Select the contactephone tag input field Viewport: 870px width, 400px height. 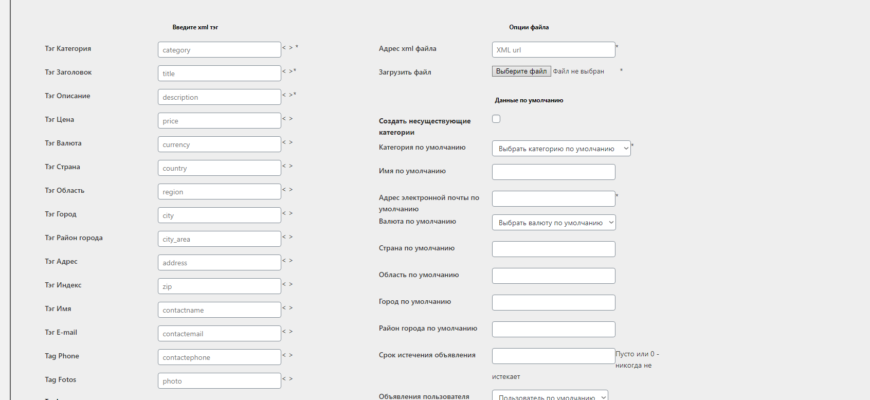click(x=219, y=357)
